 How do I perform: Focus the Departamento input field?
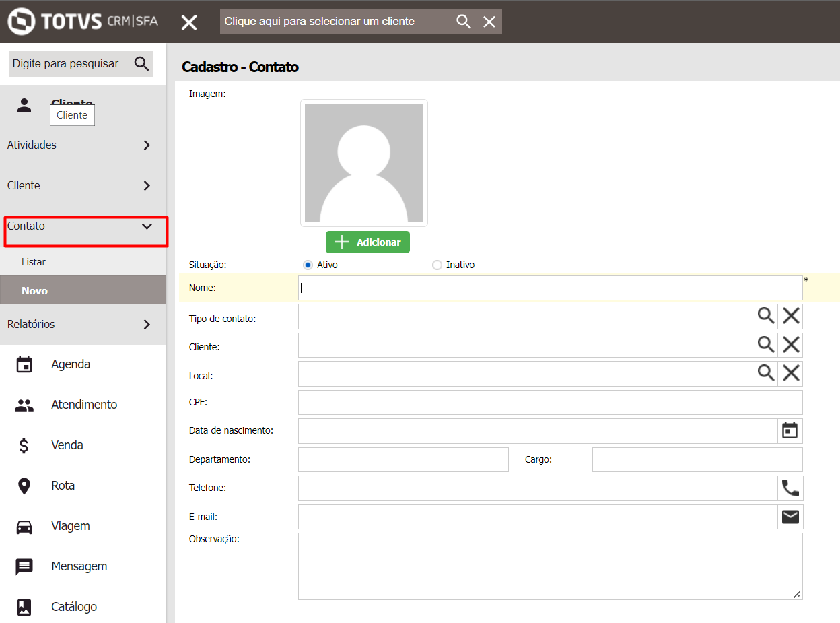coord(403,459)
